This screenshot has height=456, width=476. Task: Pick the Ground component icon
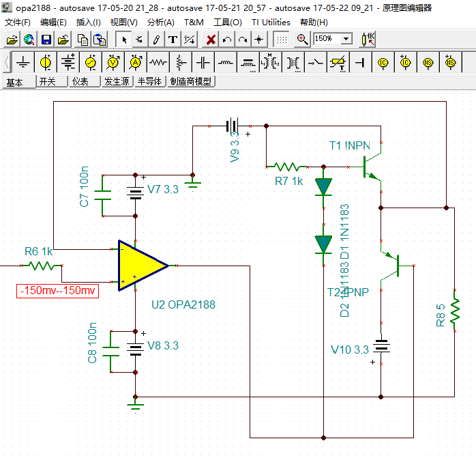pyautogui.click(x=23, y=63)
